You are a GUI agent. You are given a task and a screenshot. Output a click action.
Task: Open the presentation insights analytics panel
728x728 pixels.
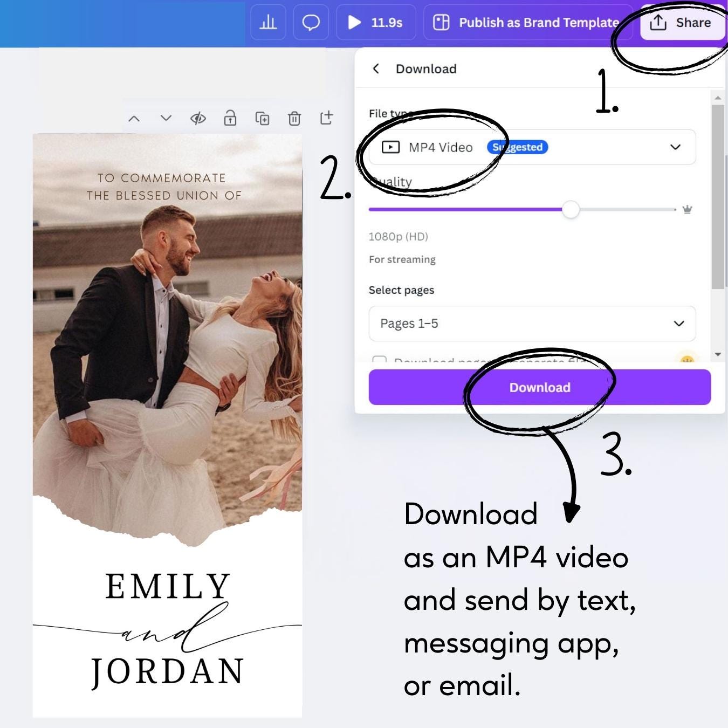268,22
